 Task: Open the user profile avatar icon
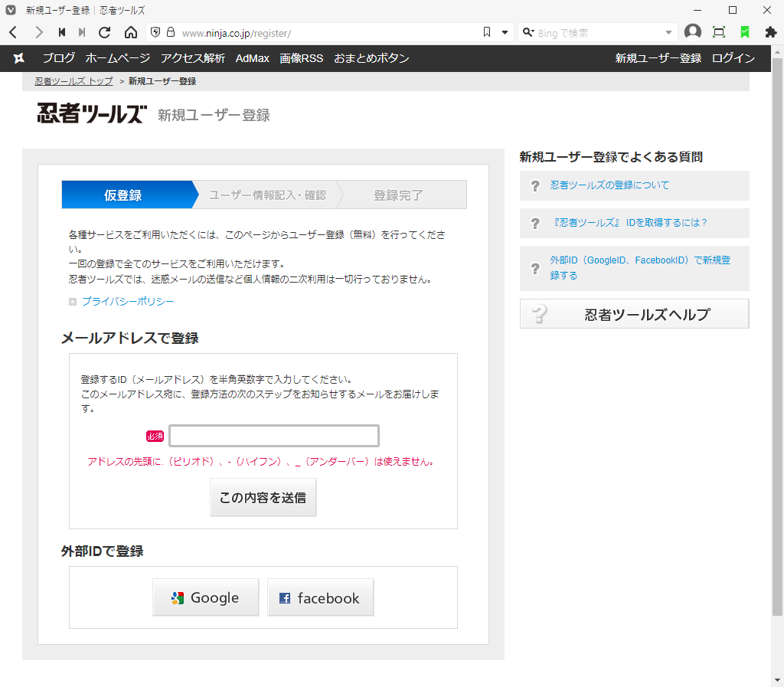point(692,32)
